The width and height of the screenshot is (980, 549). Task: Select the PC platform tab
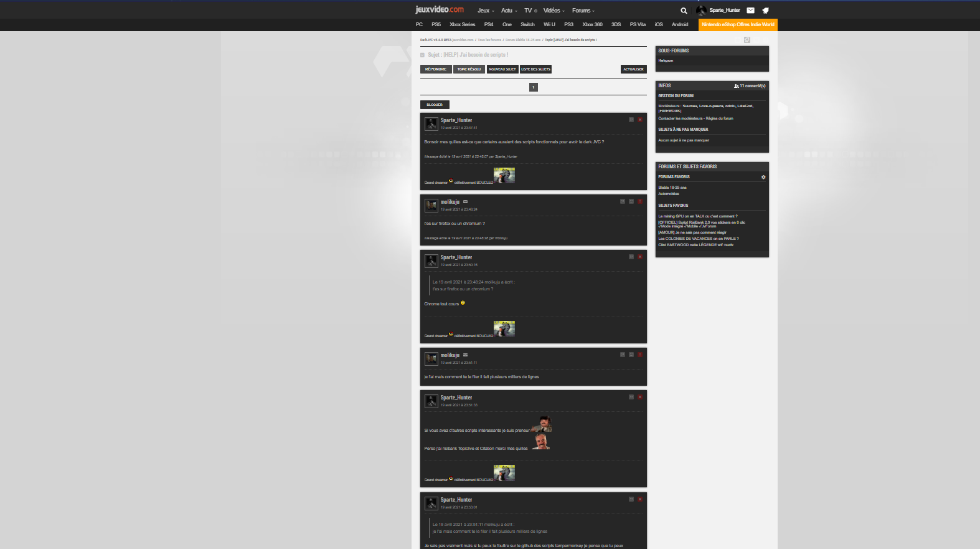point(419,25)
